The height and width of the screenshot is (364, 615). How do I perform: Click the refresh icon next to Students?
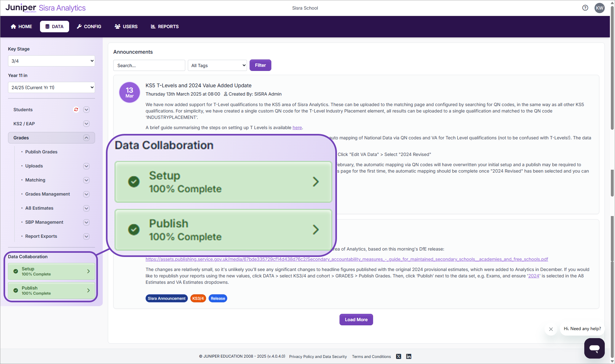point(76,110)
